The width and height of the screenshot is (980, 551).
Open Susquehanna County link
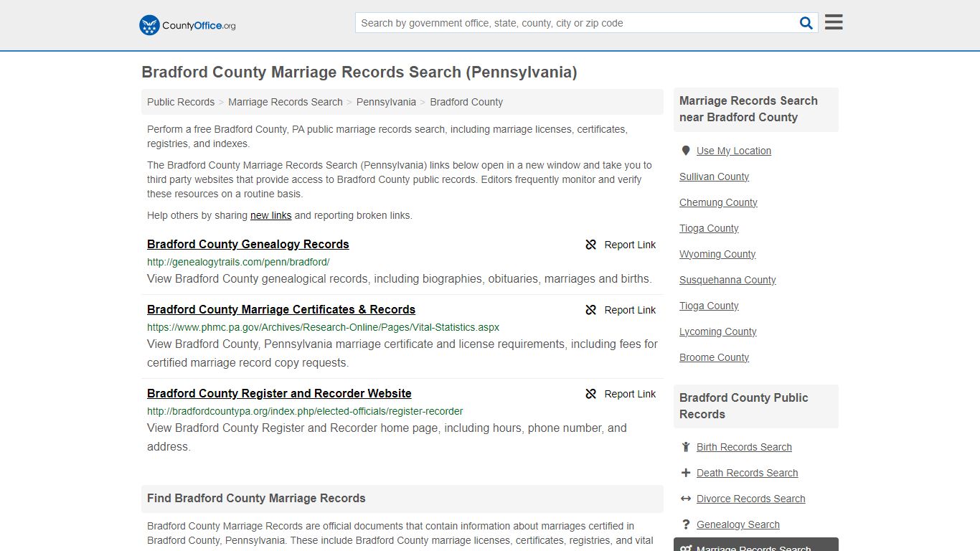727,280
